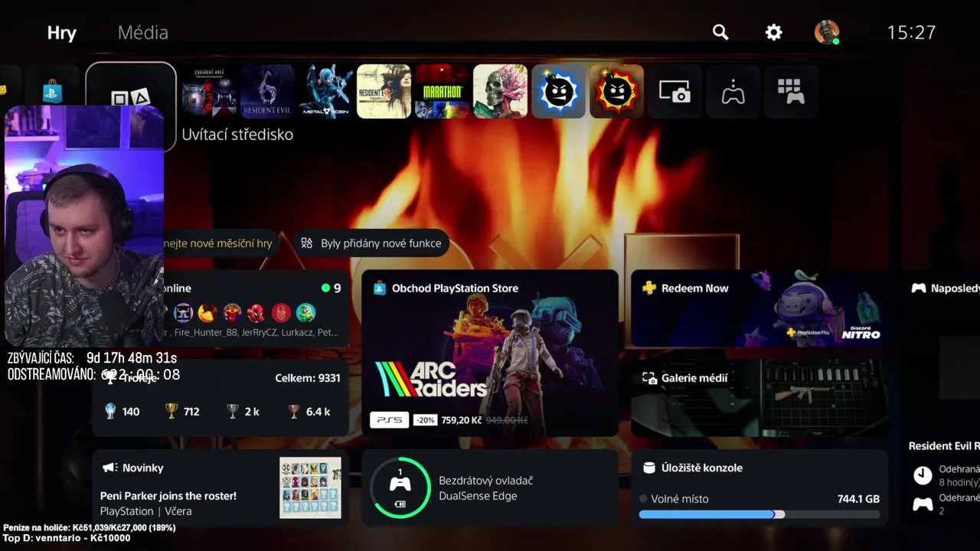Screen dimensions: 980x551
Task: Launch the Metal Eden game tile
Action: (325, 91)
